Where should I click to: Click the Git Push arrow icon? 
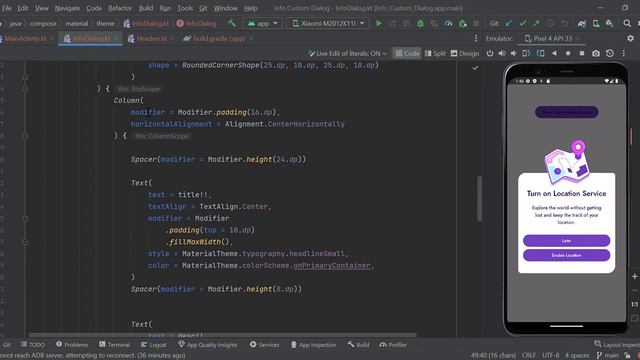(x=536, y=23)
